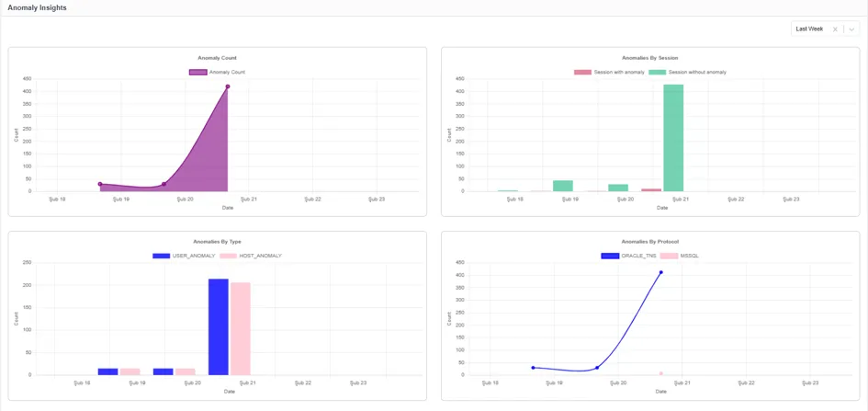Click Şub 18 label in Anomalies By Session chart

[x=514, y=199]
